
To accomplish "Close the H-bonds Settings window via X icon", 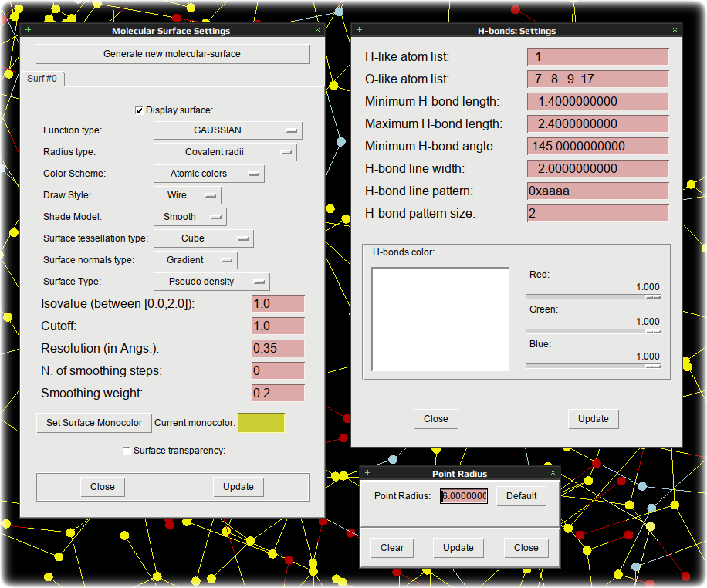I will click(x=675, y=30).
